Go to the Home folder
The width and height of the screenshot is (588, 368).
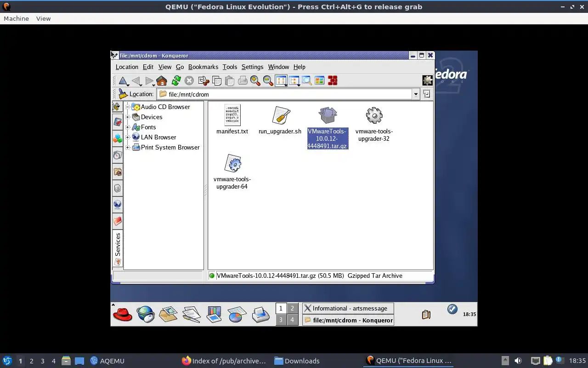(162, 81)
